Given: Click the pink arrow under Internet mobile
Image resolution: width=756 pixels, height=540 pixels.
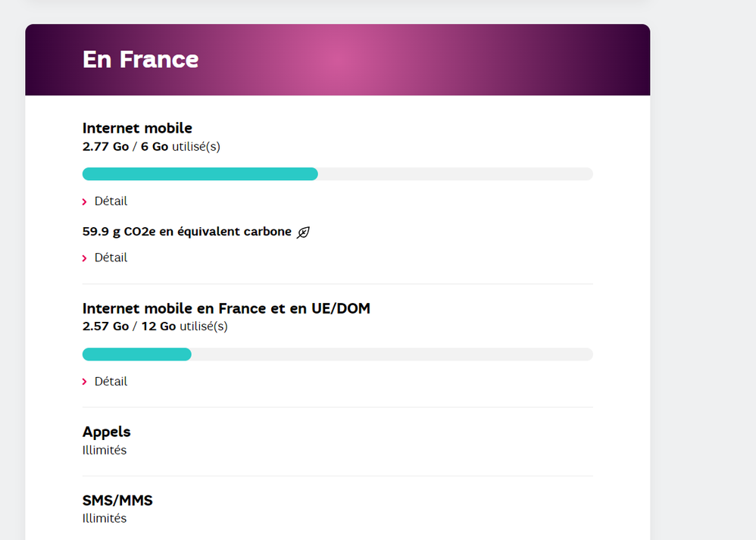Looking at the screenshot, I should (84, 201).
